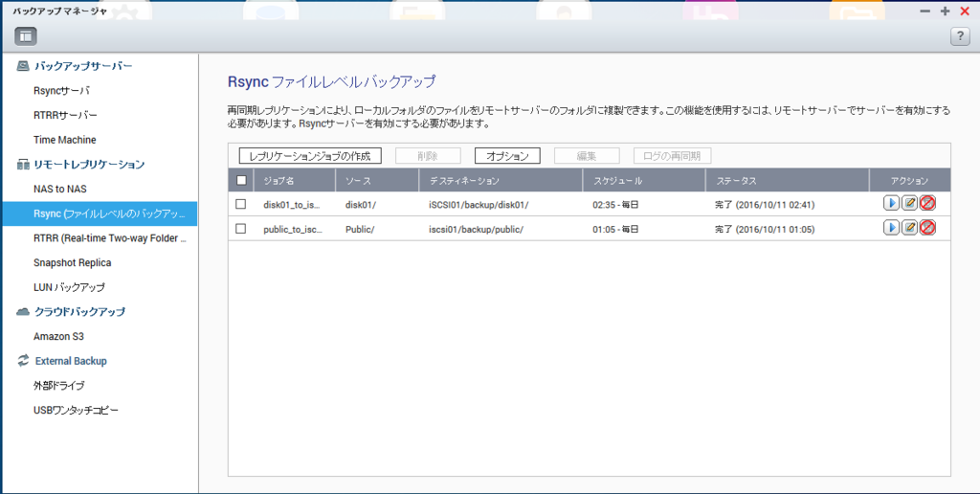Click the 削除 button

point(428,156)
